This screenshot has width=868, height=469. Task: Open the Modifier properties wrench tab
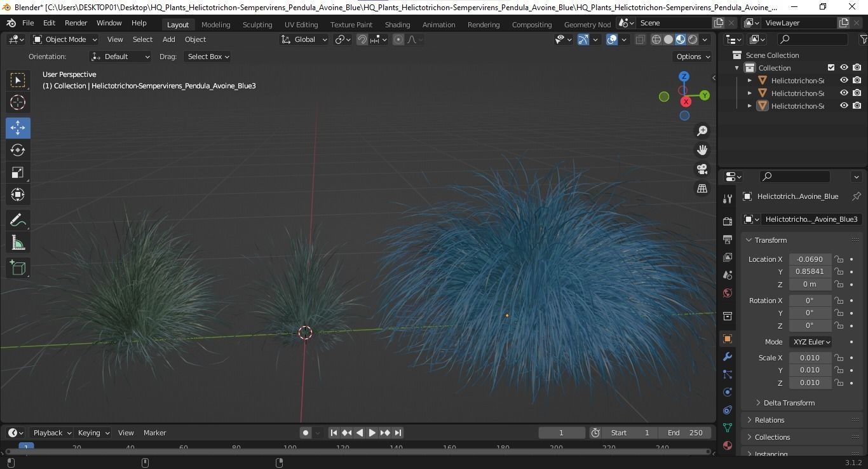point(728,357)
